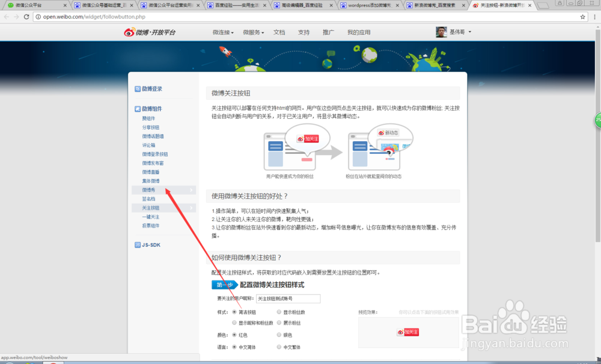The width and height of the screenshot is (601, 364).
Task: Select the JS-SDK sidebar icon
Action: (138, 244)
